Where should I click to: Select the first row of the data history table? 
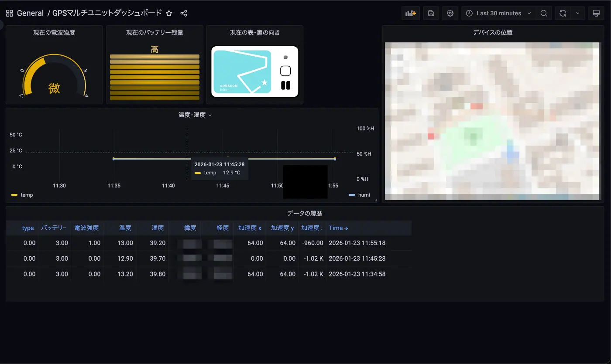coord(175,243)
